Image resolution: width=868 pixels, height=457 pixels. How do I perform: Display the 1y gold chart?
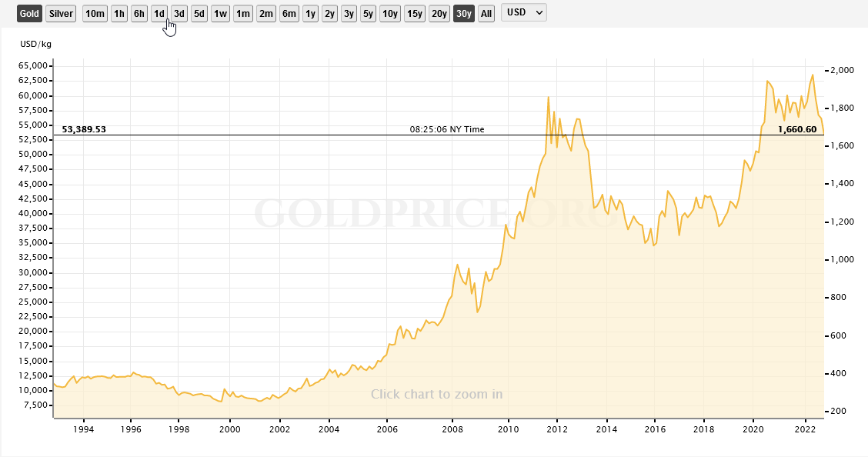[310, 13]
